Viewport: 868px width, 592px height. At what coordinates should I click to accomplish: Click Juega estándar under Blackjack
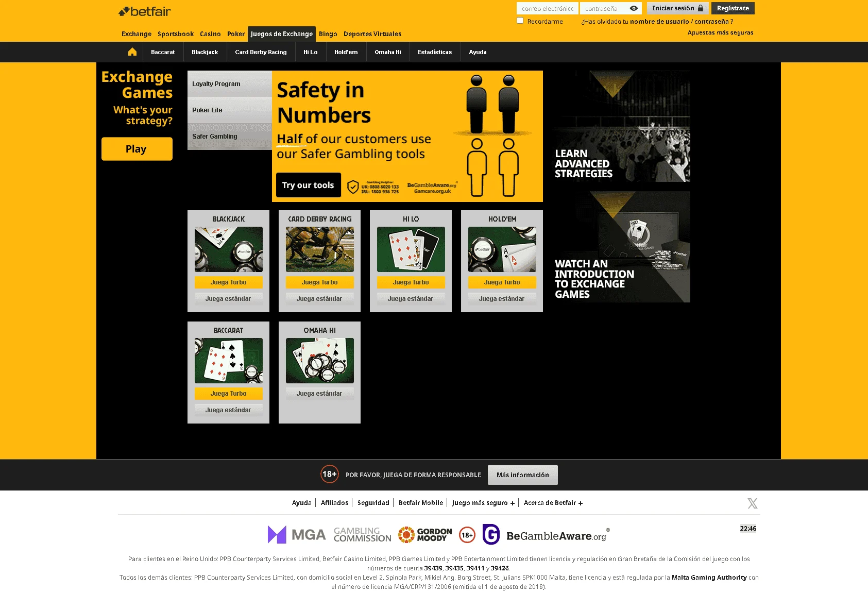pyautogui.click(x=229, y=299)
